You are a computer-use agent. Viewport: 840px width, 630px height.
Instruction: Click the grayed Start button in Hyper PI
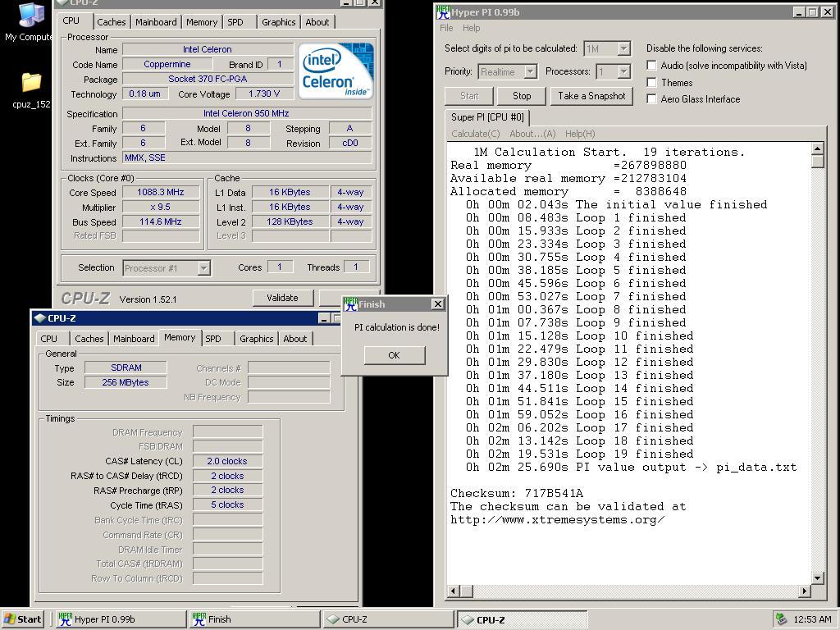[x=469, y=96]
